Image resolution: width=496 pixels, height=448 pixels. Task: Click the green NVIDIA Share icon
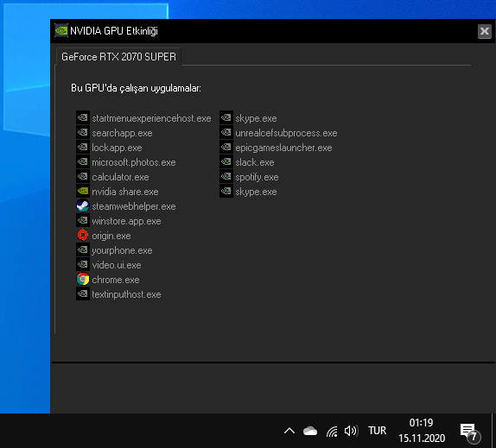83,191
